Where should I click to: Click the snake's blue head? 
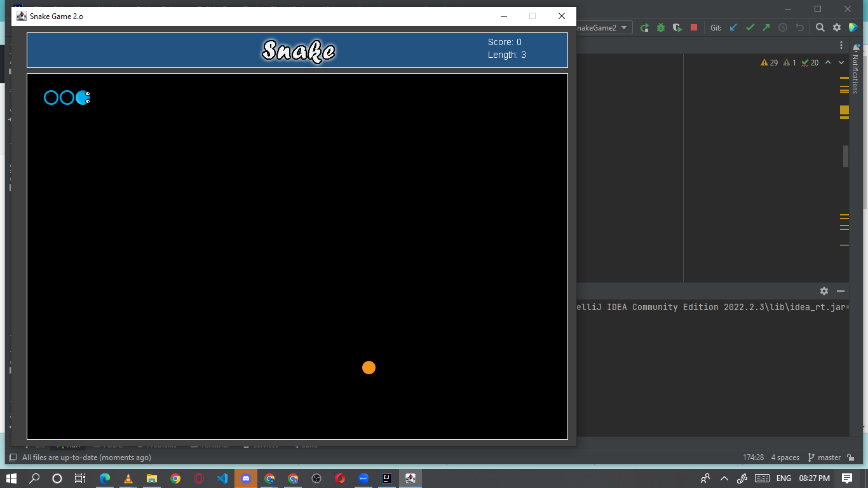[x=83, y=97]
